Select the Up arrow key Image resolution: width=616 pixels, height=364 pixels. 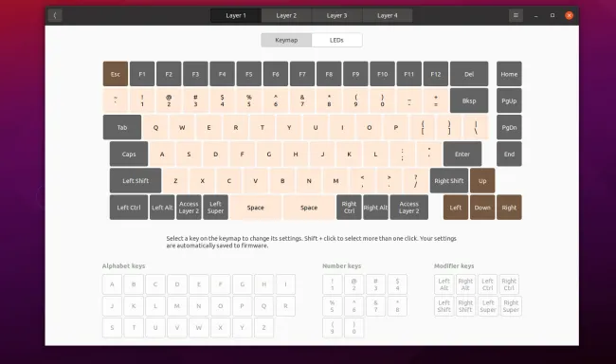point(482,181)
